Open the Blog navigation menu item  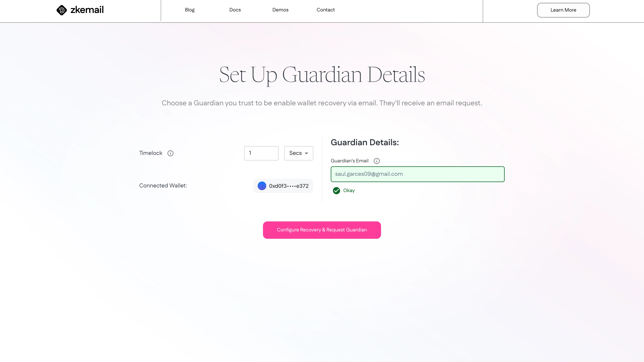(x=189, y=10)
